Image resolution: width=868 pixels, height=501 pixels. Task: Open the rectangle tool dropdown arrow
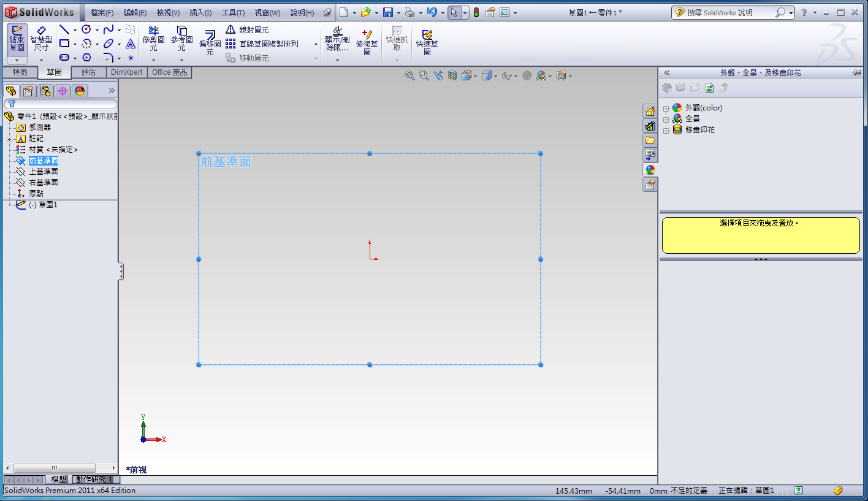pyautogui.click(x=75, y=44)
